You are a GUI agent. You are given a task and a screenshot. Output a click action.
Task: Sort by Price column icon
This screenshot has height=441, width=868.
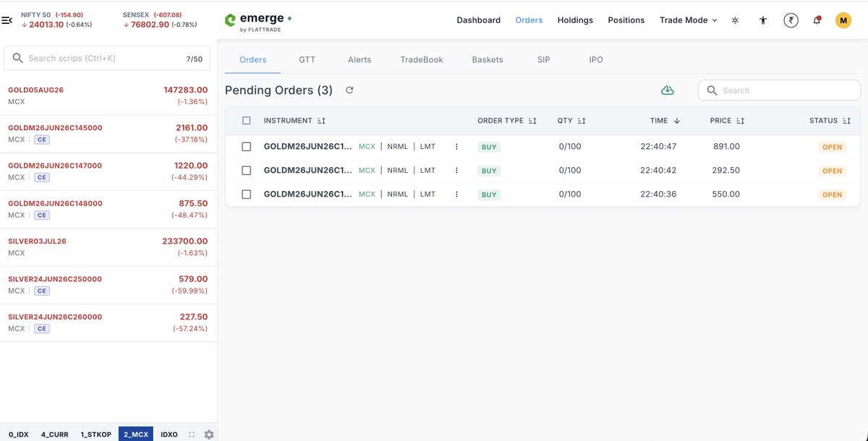(x=740, y=121)
